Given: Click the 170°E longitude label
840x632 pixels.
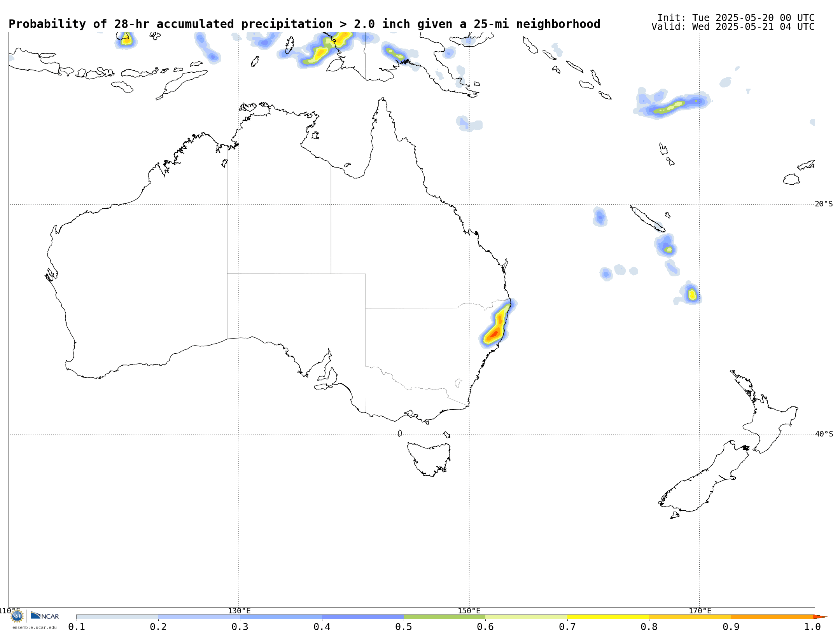Looking at the screenshot, I should [x=700, y=611].
